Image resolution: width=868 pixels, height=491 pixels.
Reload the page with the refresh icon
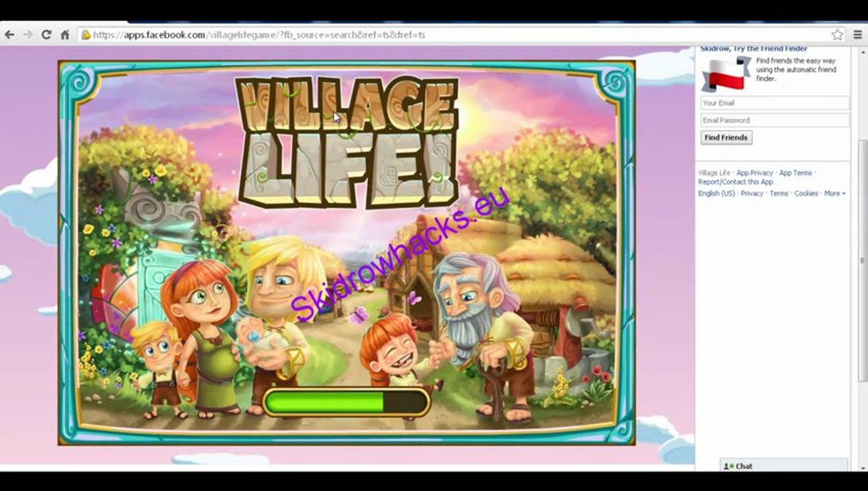point(46,34)
